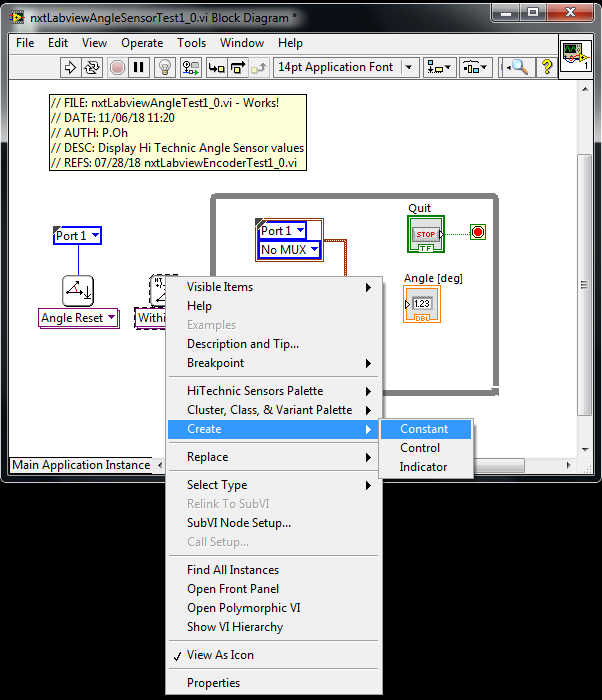Viewport: 602px width, 700px height.
Task: Click Main Application Instance label
Action: [81, 465]
